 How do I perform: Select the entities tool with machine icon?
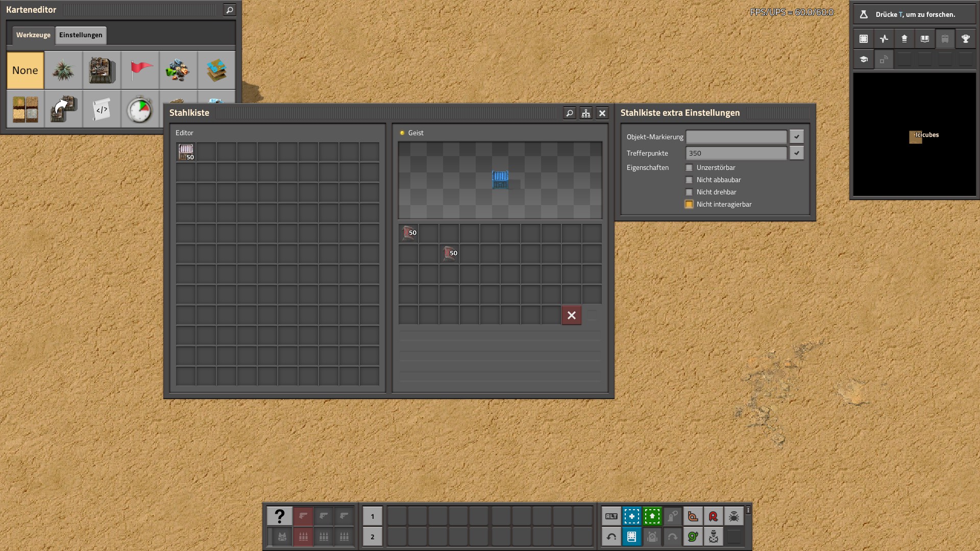[x=102, y=70]
